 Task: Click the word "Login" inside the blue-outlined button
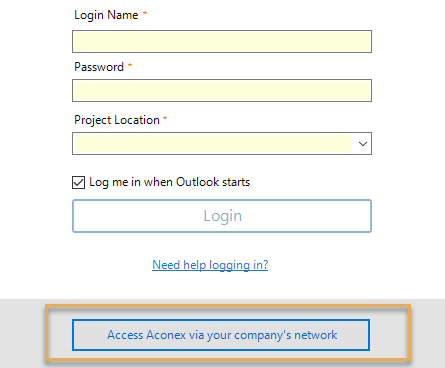pos(223,217)
